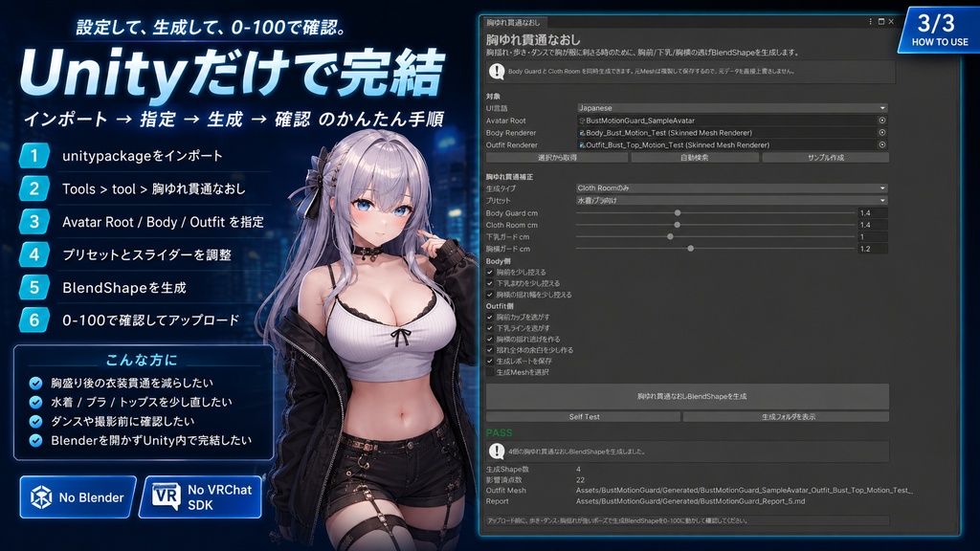This screenshot has height=551, width=980.
Task: Click the Unity cube icon in No Blender badge
Action: coord(41,497)
